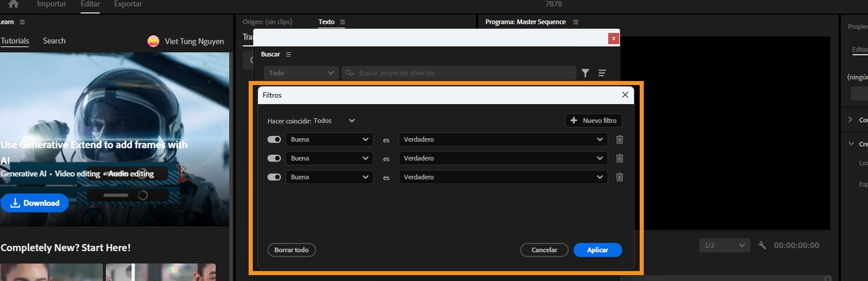This screenshot has height=281, width=868.
Task: Open first row Verdadero value dropdown
Action: coord(503,139)
